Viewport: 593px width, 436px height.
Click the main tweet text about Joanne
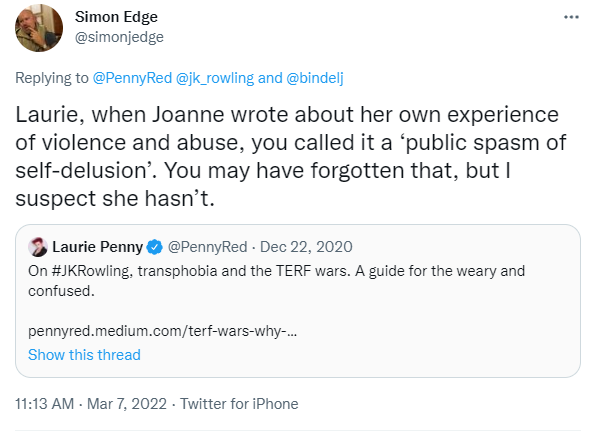click(290, 157)
